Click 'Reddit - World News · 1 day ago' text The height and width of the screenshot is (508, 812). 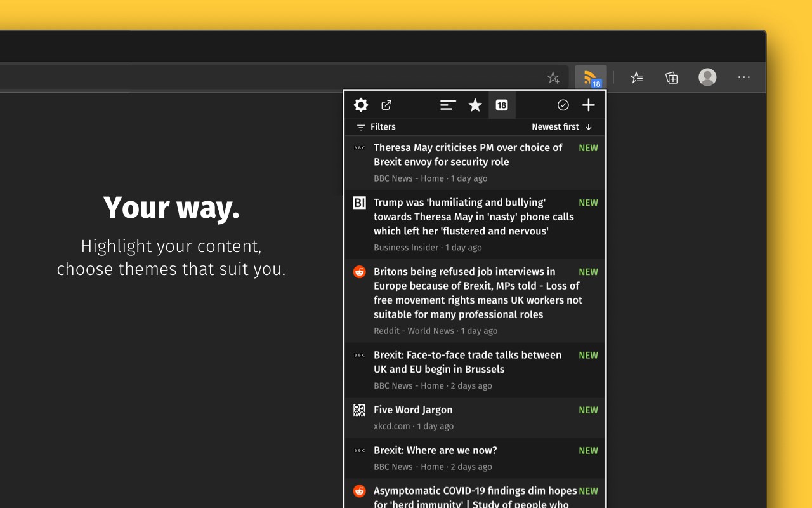pos(436,331)
